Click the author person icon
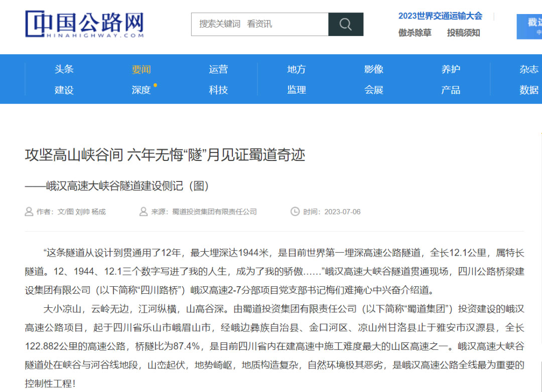The image size is (542, 392). (x=29, y=212)
